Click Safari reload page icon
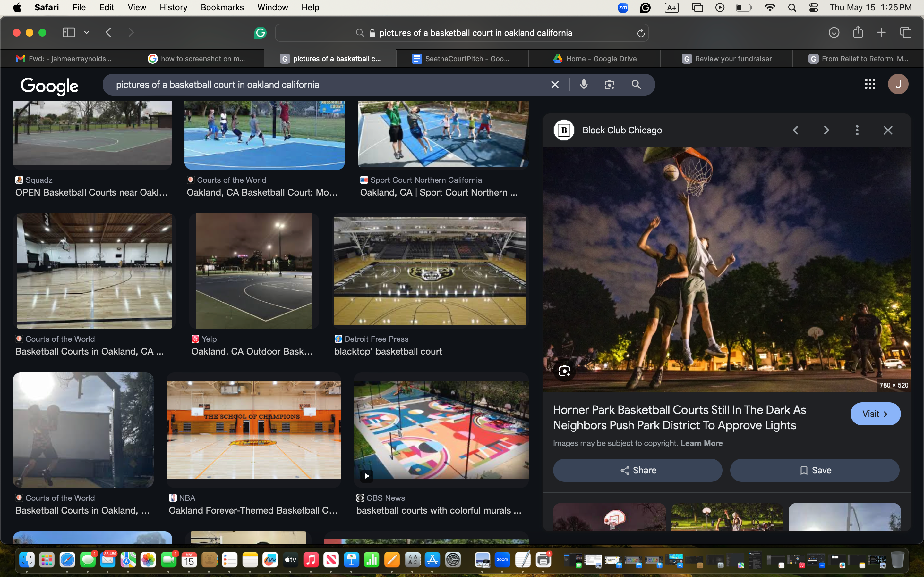 click(x=641, y=33)
